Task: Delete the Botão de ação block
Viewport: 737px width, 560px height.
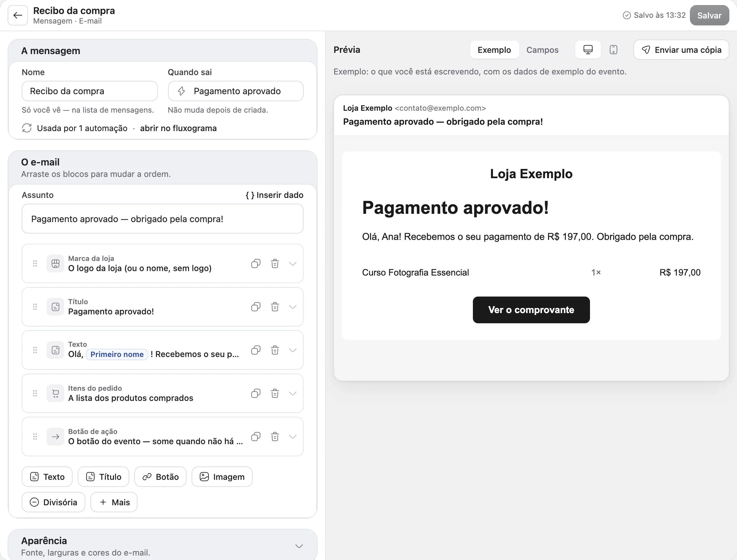Action: point(275,437)
